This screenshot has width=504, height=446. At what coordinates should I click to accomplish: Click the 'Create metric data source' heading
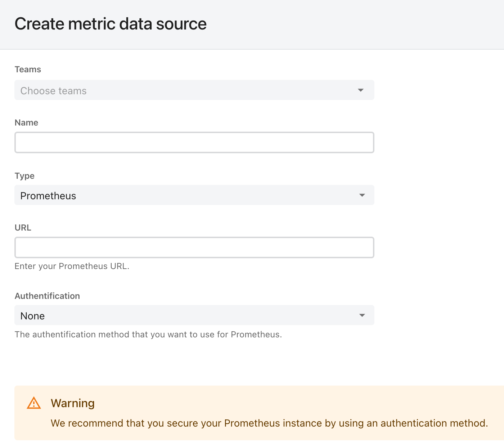coord(111,24)
